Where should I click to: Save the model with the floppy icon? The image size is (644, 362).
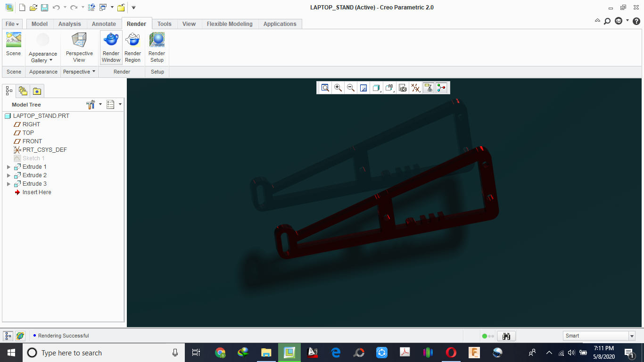pos(44,8)
